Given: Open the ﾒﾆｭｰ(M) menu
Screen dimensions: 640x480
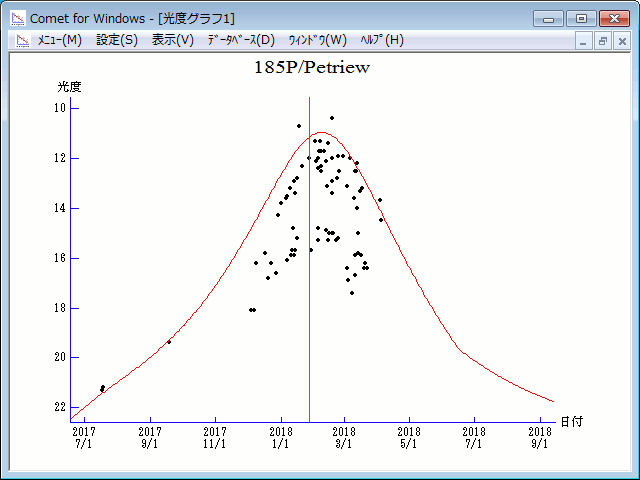Looking at the screenshot, I should [59, 40].
